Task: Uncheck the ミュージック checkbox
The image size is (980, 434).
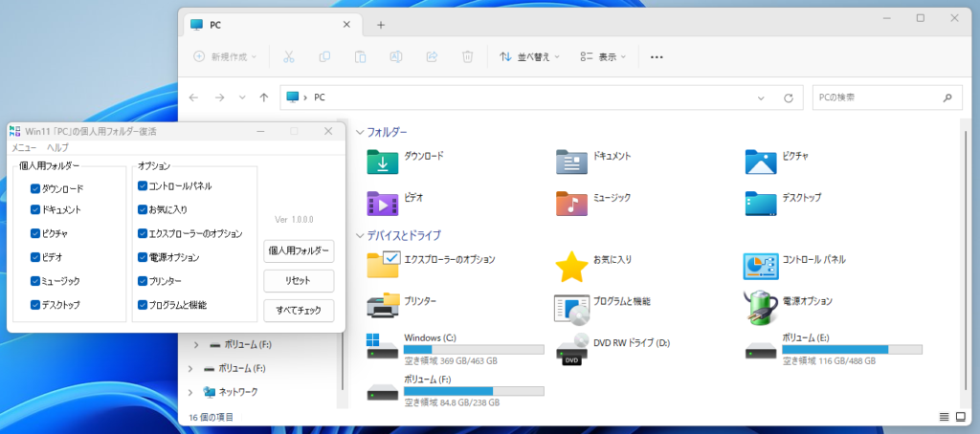Action: click(x=35, y=281)
